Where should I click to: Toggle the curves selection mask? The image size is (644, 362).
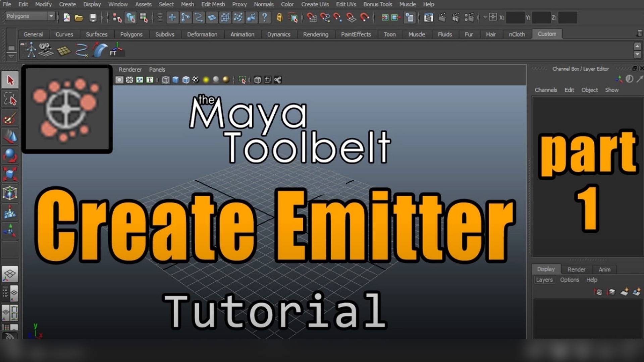point(199,17)
